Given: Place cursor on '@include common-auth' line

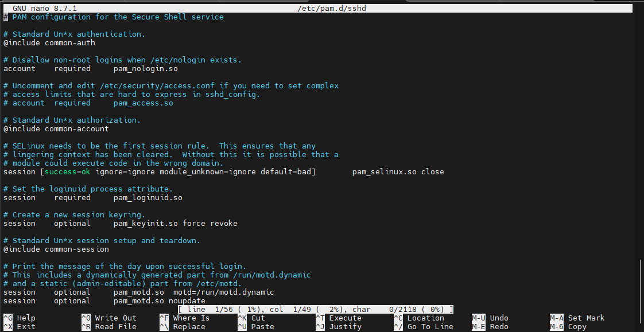Looking at the screenshot, I should click(49, 42).
